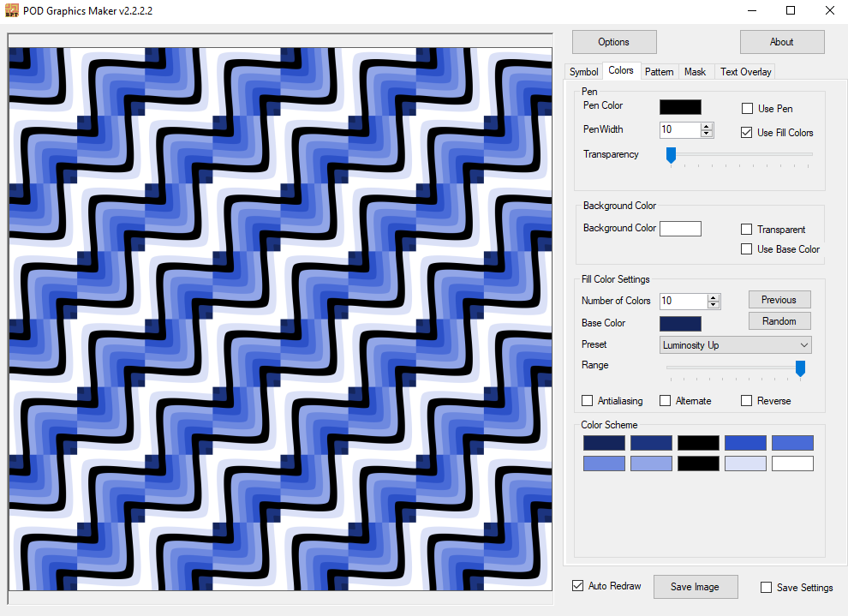Click the Previous color scheme button
The image size is (848, 616).
[779, 300]
